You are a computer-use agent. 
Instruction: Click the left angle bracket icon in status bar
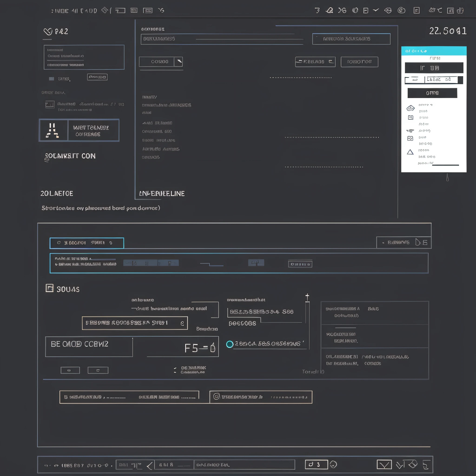point(150,465)
